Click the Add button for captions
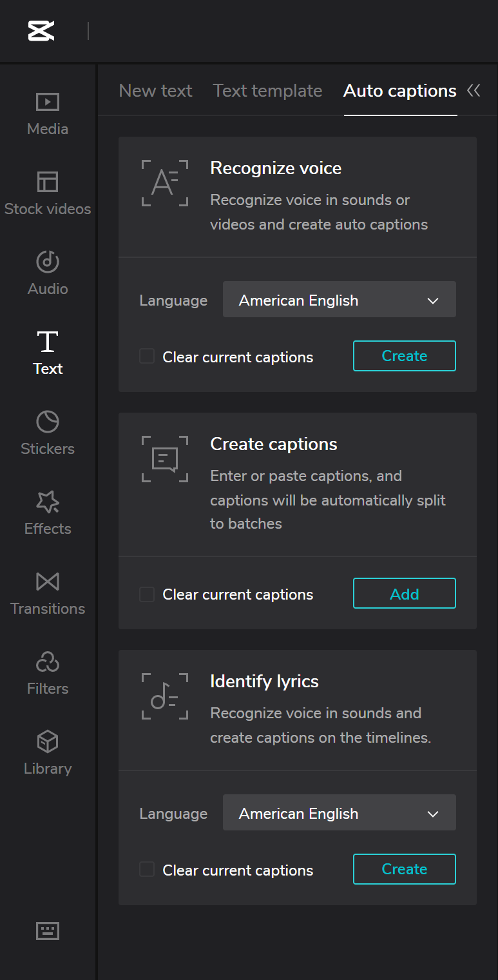498x980 pixels. (x=404, y=594)
